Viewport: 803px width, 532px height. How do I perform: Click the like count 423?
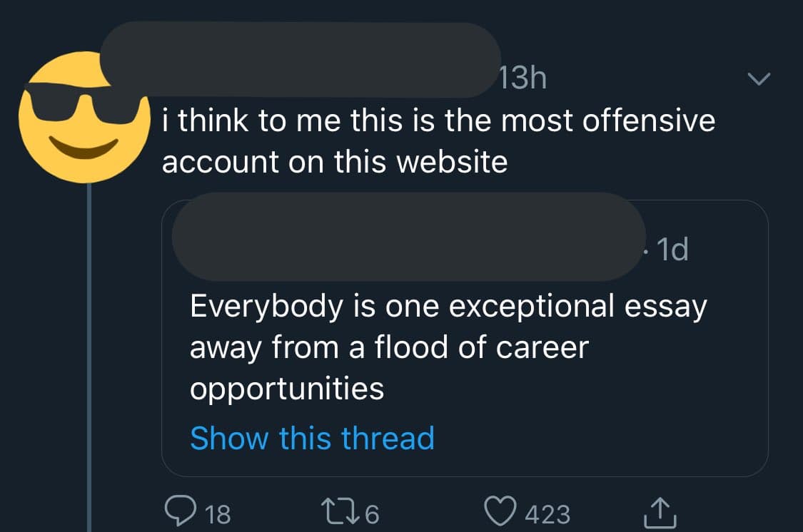click(x=547, y=513)
